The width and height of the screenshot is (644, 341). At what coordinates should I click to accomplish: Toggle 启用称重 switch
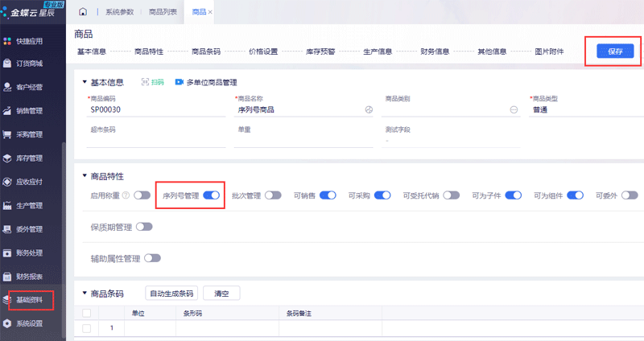click(142, 195)
